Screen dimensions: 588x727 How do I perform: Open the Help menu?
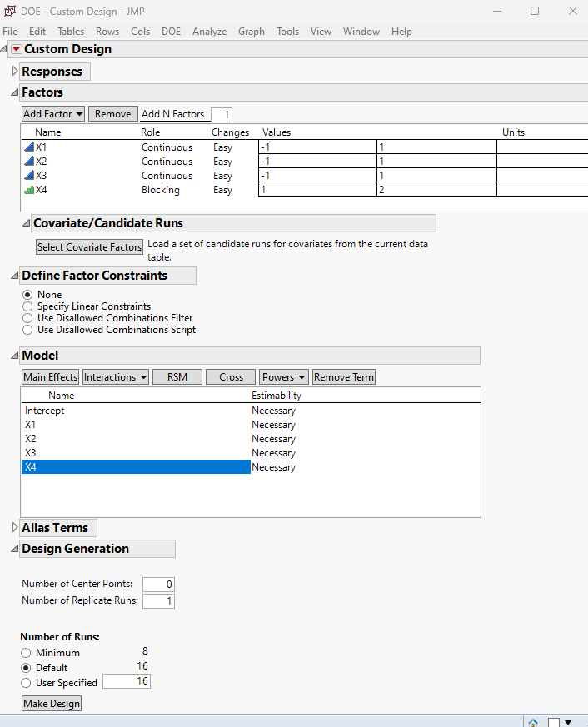(x=401, y=32)
